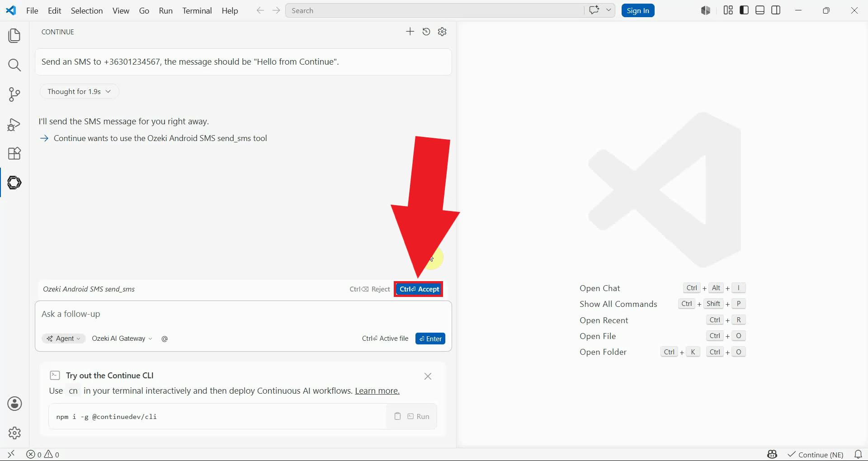Screen dimensions: 868x461
Task: Click Show All Commands shortcut entry
Action: click(662, 304)
